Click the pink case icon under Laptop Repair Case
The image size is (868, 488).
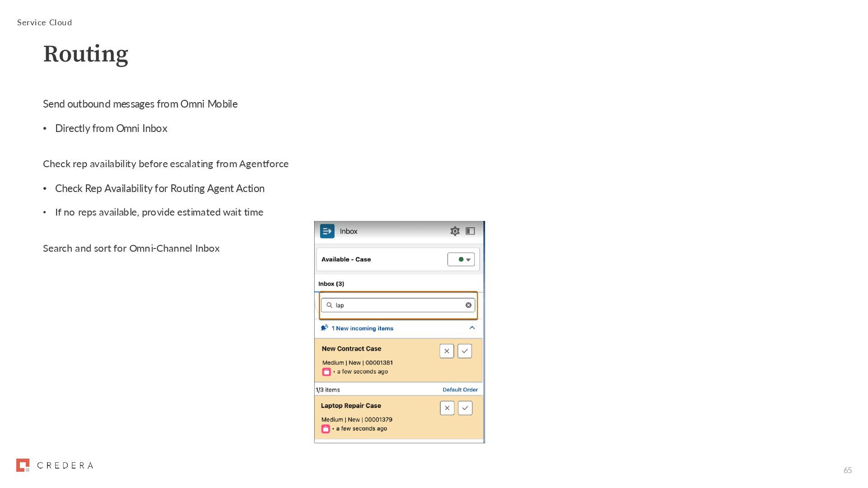pyautogui.click(x=325, y=429)
